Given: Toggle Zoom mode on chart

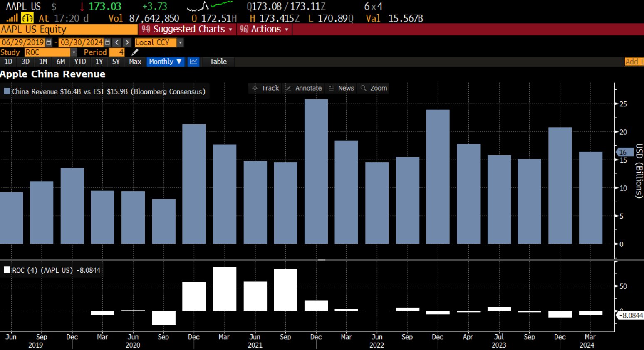Looking at the screenshot, I should point(374,88).
